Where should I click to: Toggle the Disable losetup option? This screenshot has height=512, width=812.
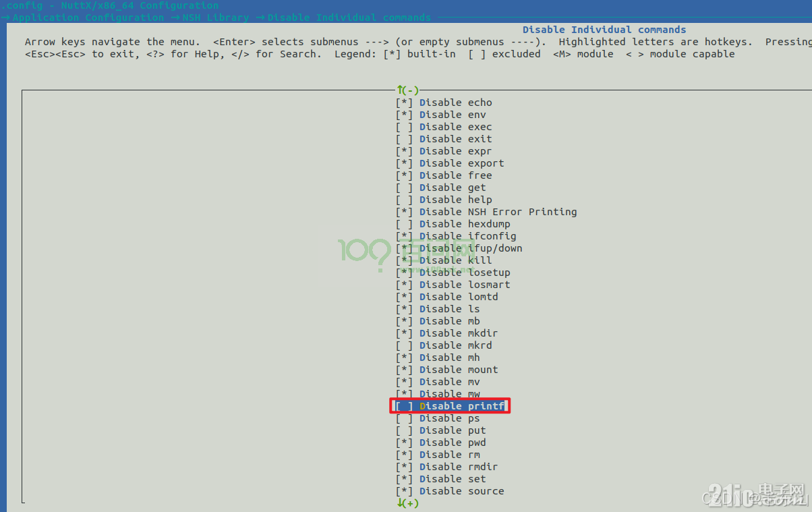click(x=453, y=273)
